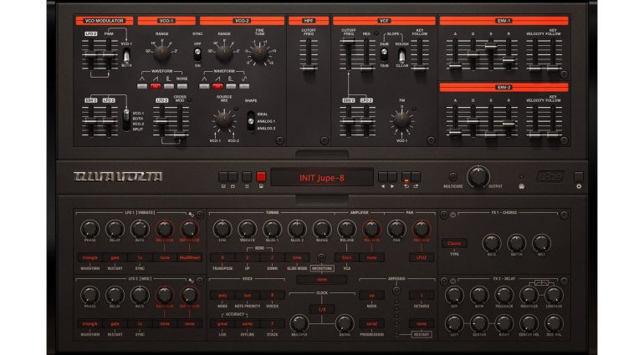Open the Voice mode poly dropdown
Image resolution: width=644 pixels, height=355 pixels.
[222, 296]
